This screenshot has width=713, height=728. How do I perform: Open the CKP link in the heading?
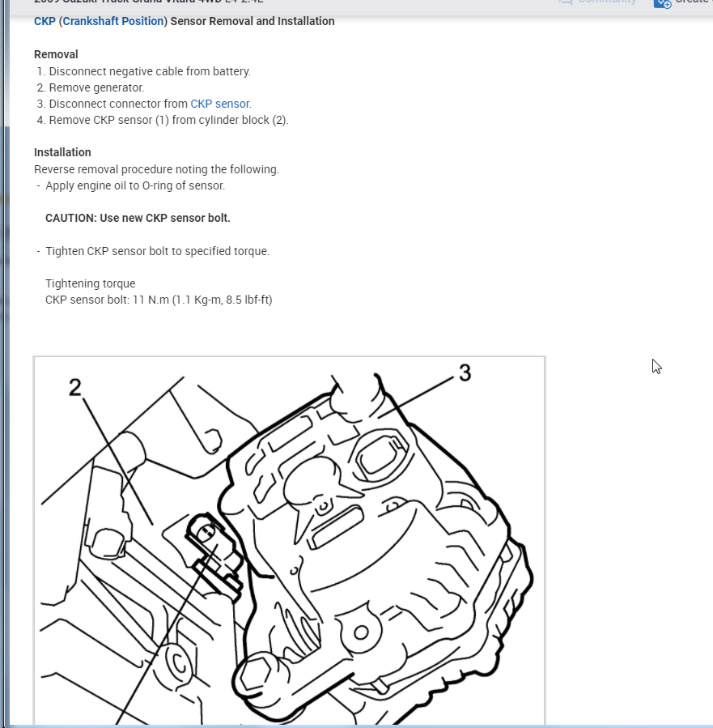tap(45, 21)
